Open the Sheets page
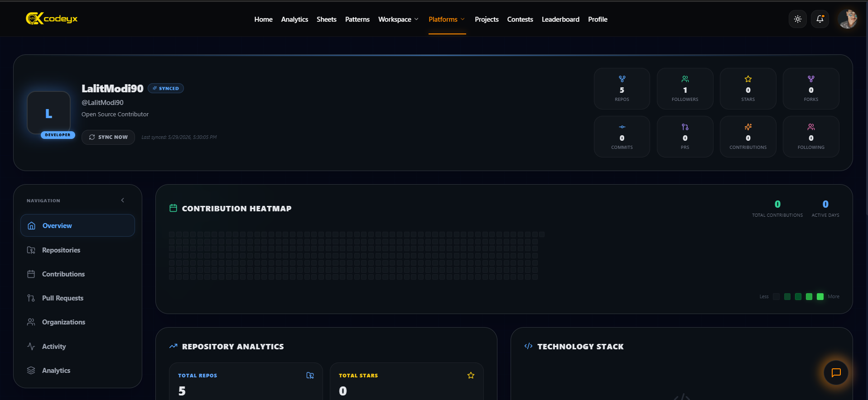Image resolution: width=868 pixels, height=400 pixels. [x=326, y=19]
